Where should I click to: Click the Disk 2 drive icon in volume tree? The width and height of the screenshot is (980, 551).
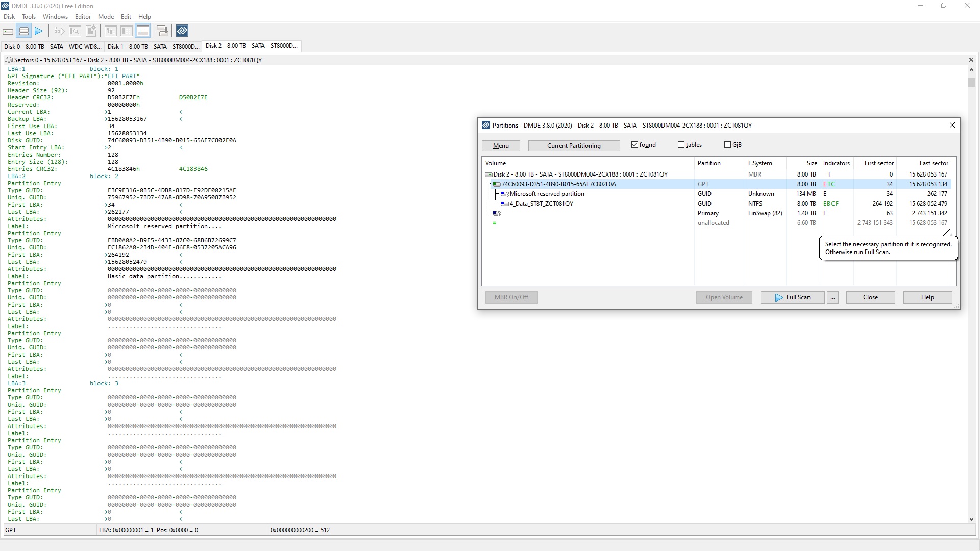click(488, 174)
